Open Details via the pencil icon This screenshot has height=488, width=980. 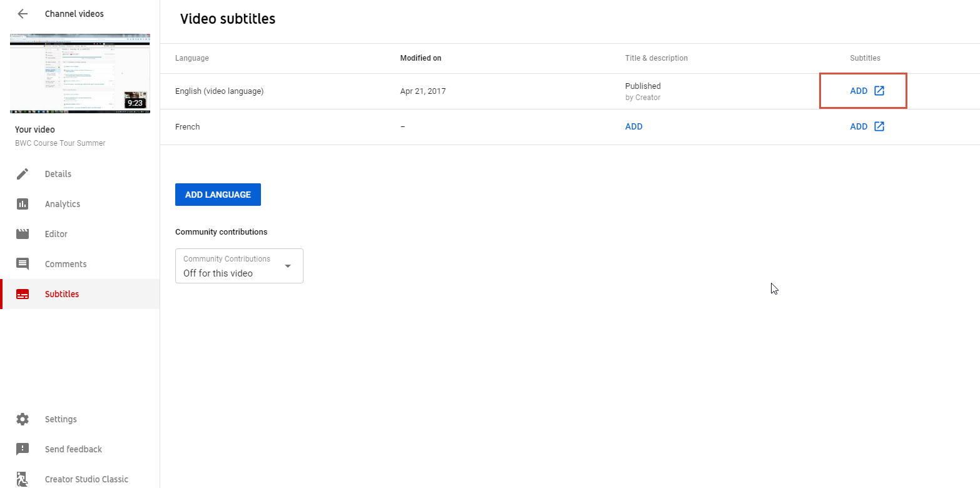[23, 174]
